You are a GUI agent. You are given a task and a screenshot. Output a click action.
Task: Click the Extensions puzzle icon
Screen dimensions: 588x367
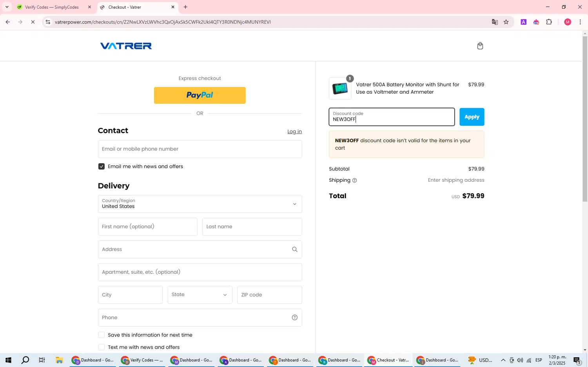[x=549, y=22]
